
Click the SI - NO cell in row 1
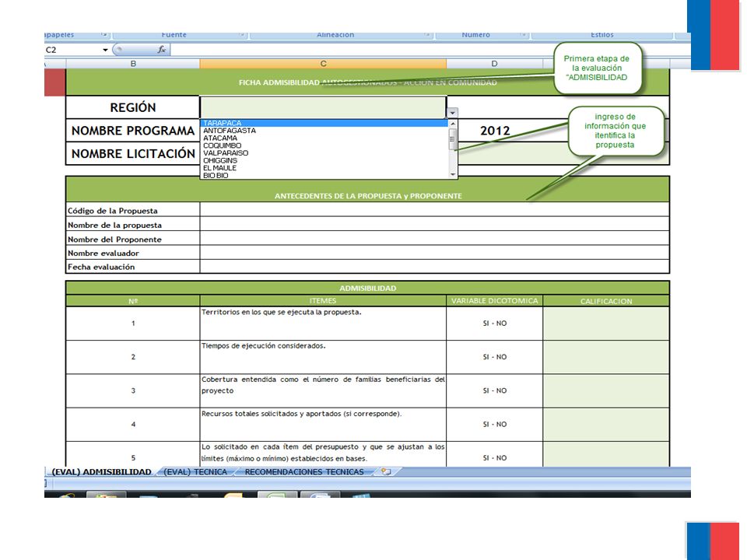(x=495, y=324)
